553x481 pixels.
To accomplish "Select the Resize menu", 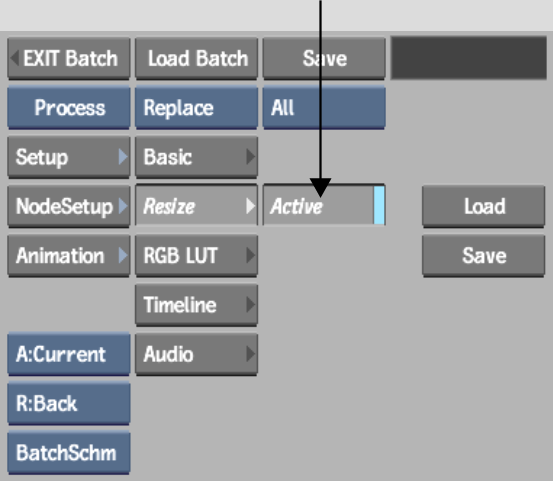I will tap(196, 205).
